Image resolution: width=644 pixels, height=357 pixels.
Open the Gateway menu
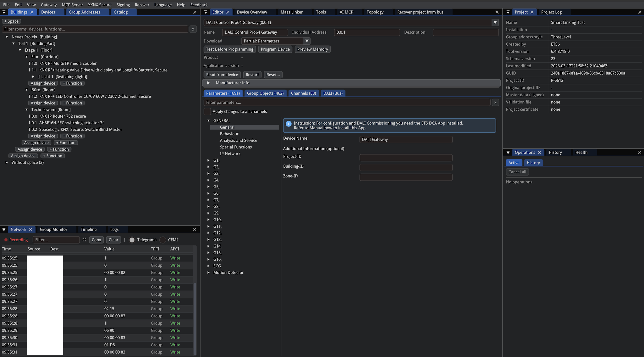click(49, 5)
